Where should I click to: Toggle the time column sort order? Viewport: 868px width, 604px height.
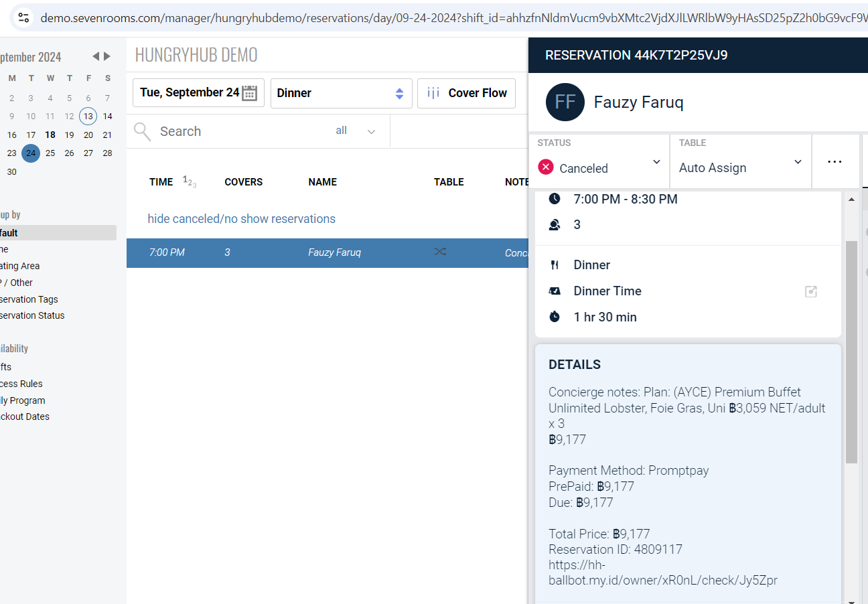[190, 181]
